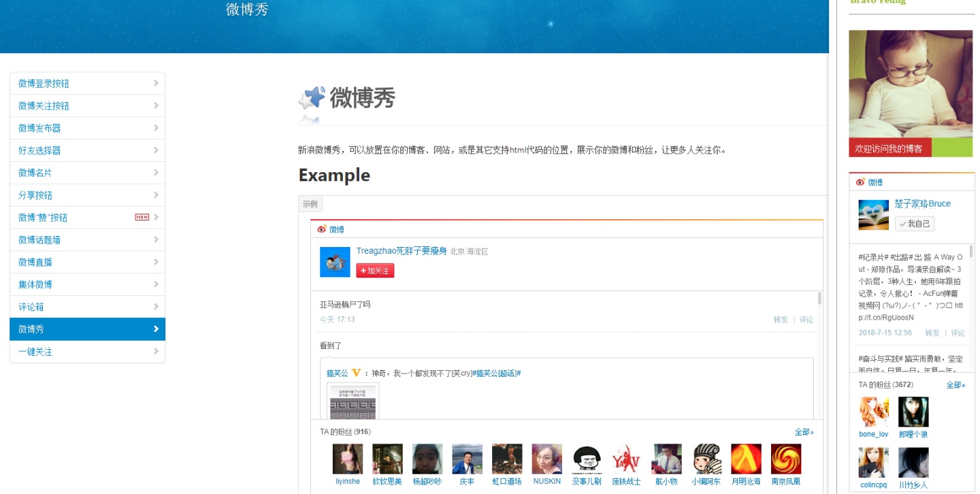Click the chevron on 微博关注按钮 row
Screen dimensions: 980x494
(156, 105)
